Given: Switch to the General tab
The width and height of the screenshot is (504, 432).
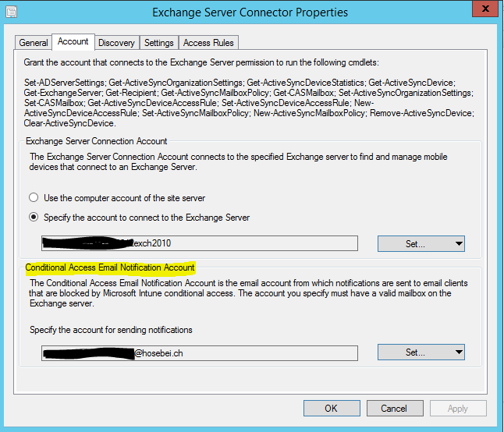Looking at the screenshot, I should coord(33,43).
